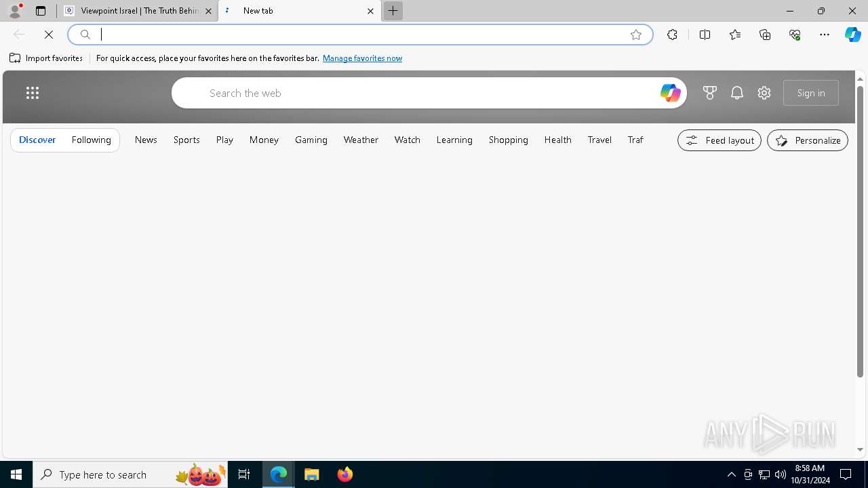Open the Sports category
Viewport: 868px width, 488px height.
pyautogui.click(x=186, y=140)
